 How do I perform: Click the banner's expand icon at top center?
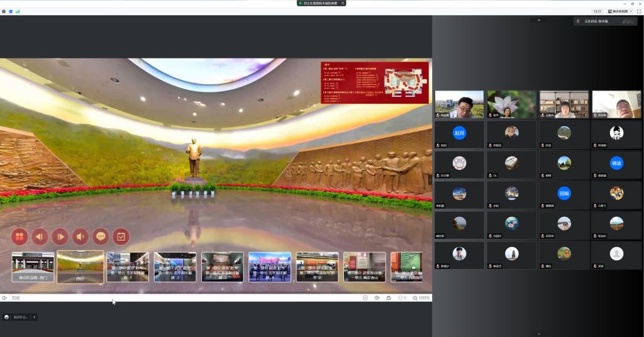click(343, 3)
